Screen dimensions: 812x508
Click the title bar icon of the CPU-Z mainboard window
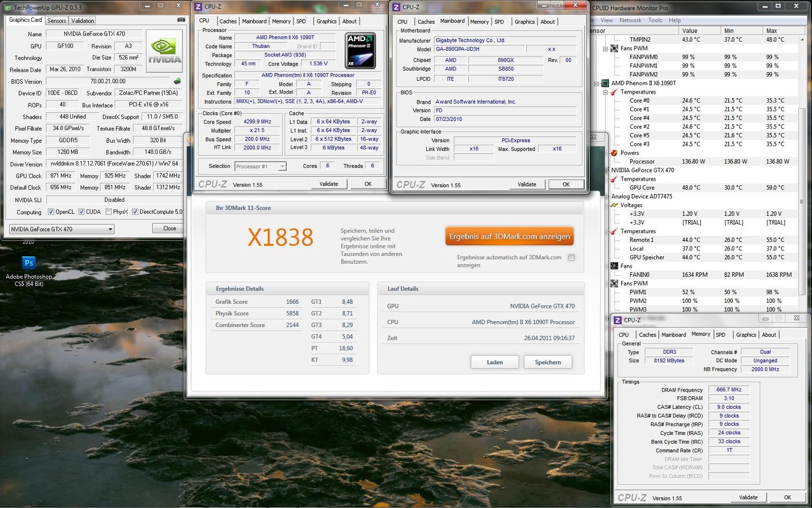point(396,7)
